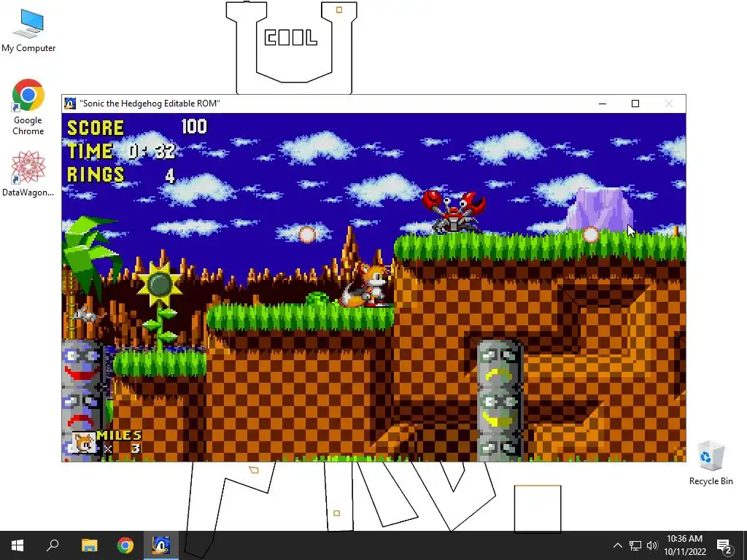Viewport: 747px width, 560px height.
Task: Show hidden system tray icons
Action: click(617, 545)
